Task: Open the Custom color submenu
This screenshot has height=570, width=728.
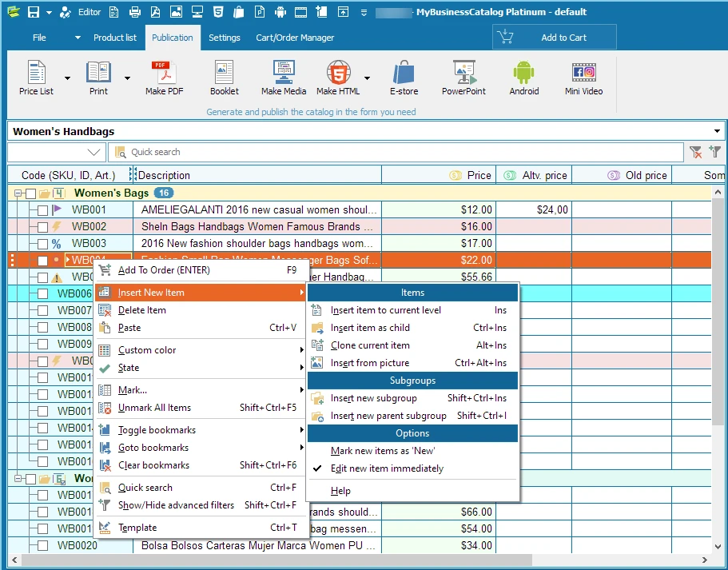Action: point(201,350)
